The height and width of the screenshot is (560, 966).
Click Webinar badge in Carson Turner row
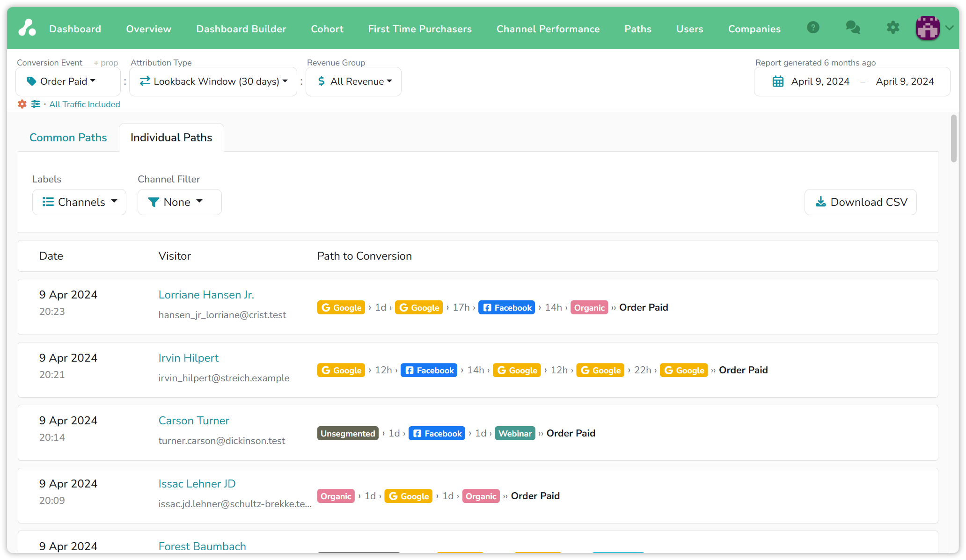(515, 433)
